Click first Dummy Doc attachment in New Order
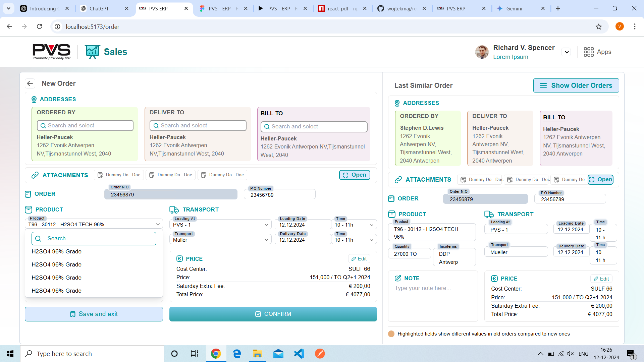Image resolution: width=644 pixels, height=362 pixels. pyautogui.click(x=119, y=175)
